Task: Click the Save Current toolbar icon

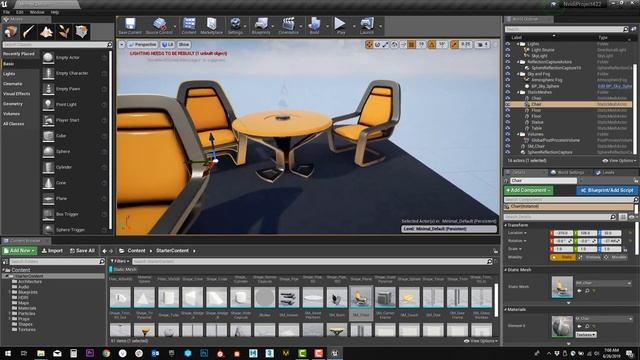Action: 130,26
